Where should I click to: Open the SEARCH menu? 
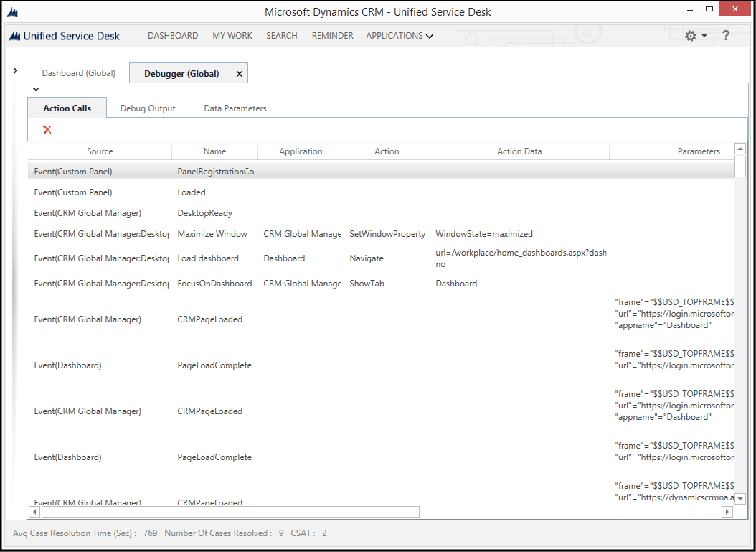click(x=281, y=35)
